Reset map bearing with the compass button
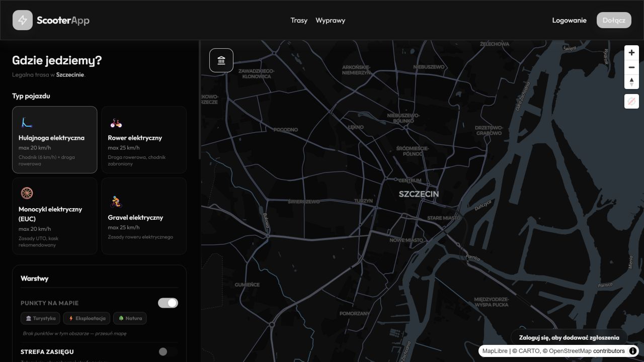 [x=631, y=81]
